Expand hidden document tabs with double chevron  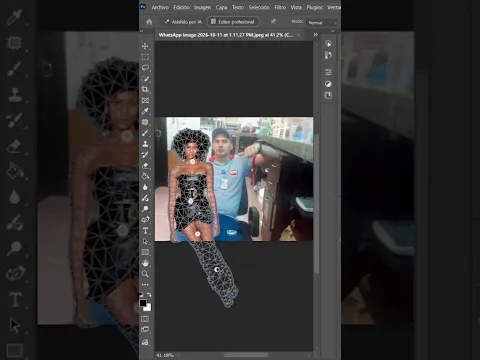point(315,35)
